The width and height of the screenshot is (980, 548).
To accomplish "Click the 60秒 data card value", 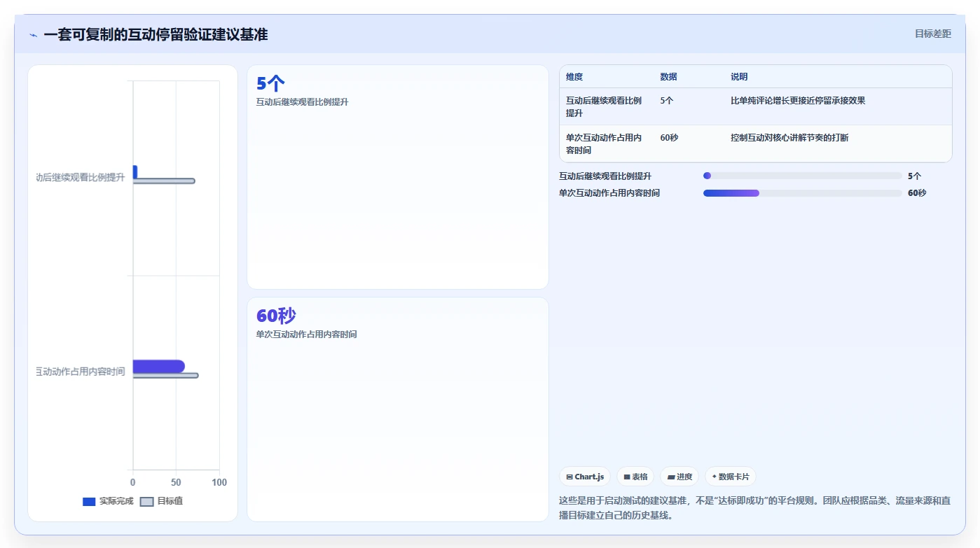I will [276, 316].
